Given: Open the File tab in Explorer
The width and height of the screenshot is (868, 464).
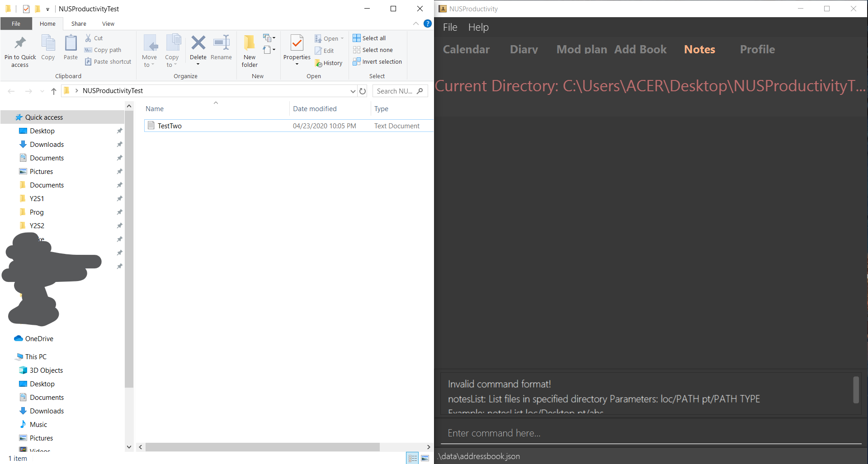Looking at the screenshot, I should tap(16, 23).
